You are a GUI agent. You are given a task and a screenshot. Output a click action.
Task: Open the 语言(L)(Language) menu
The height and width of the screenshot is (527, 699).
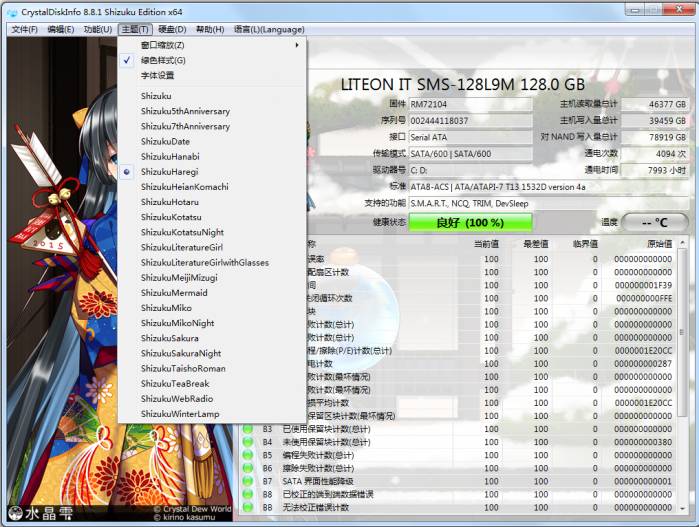tap(269, 29)
